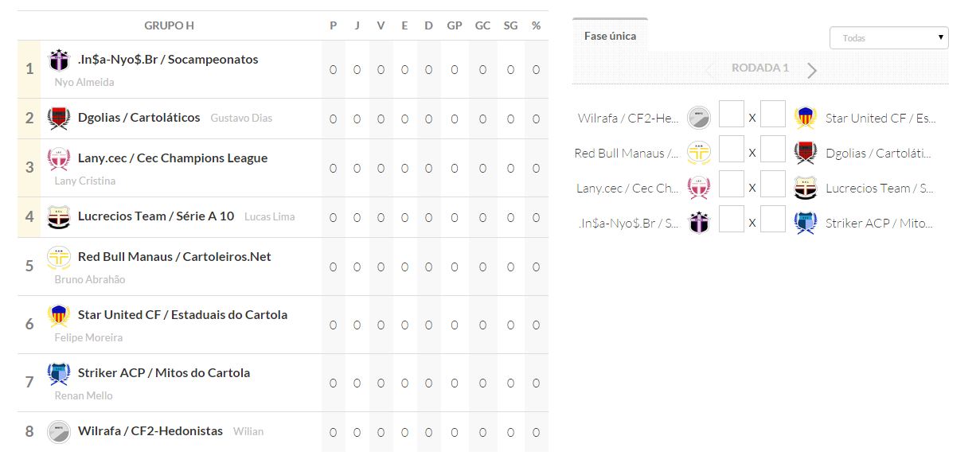The height and width of the screenshot is (471, 980).
Task: Click the .In$a-Nyo$.Br team crest in standings
Action: 59,60
